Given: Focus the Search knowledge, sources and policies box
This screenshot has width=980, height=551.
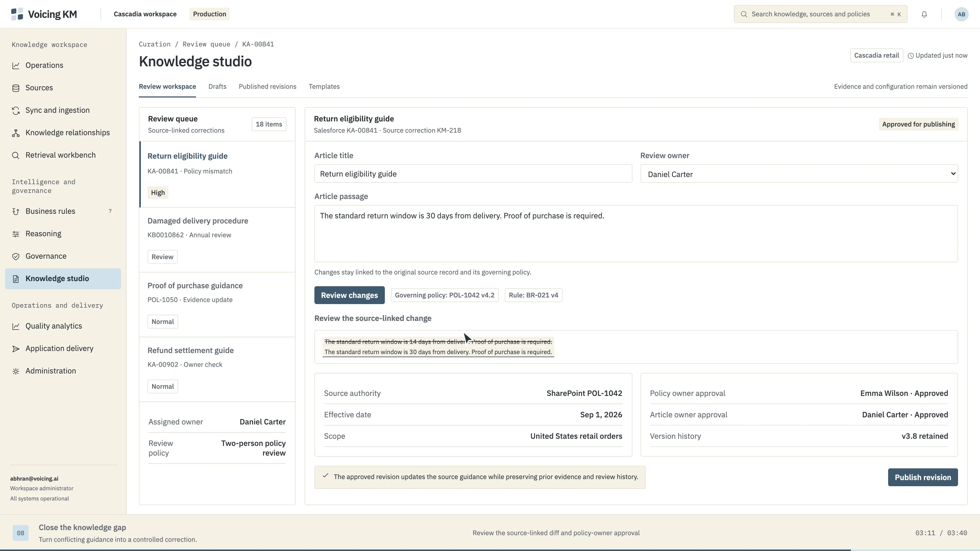Looking at the screenshot, I should (x=820, y=14).
